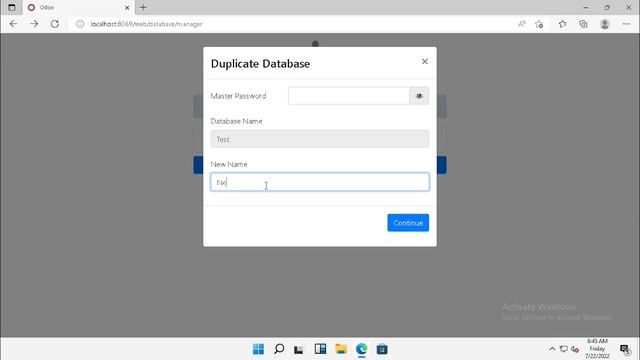Open Edge Settings and more menu
Viewport: 640px width, 360px height.
(626, 24)
